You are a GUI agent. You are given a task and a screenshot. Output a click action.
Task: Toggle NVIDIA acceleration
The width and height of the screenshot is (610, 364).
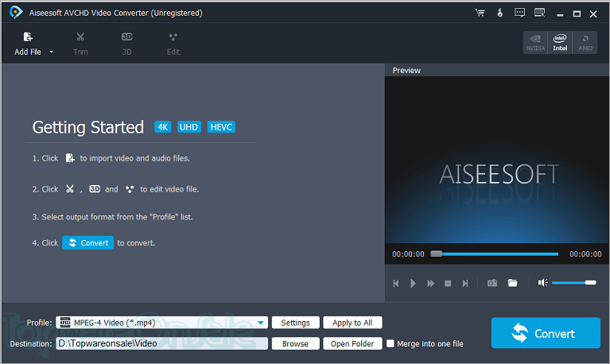click(x=536, y=43)
